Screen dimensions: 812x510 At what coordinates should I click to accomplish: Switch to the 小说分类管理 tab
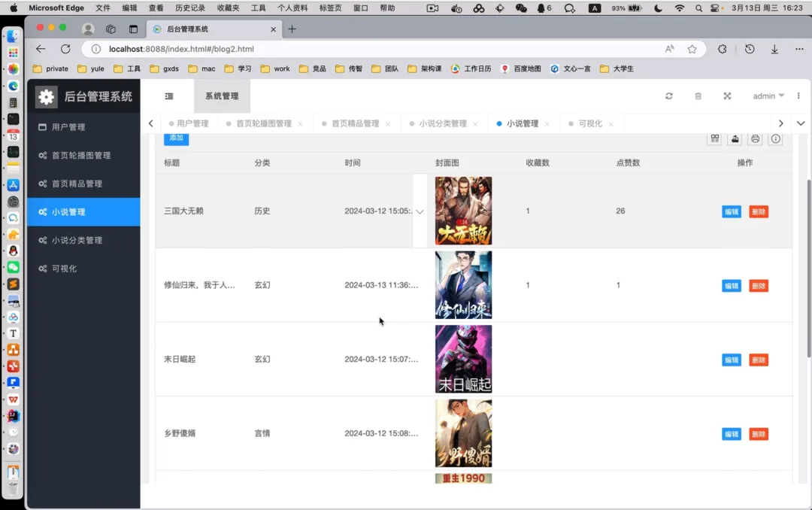pyautogui.click(x=443, y=123)
